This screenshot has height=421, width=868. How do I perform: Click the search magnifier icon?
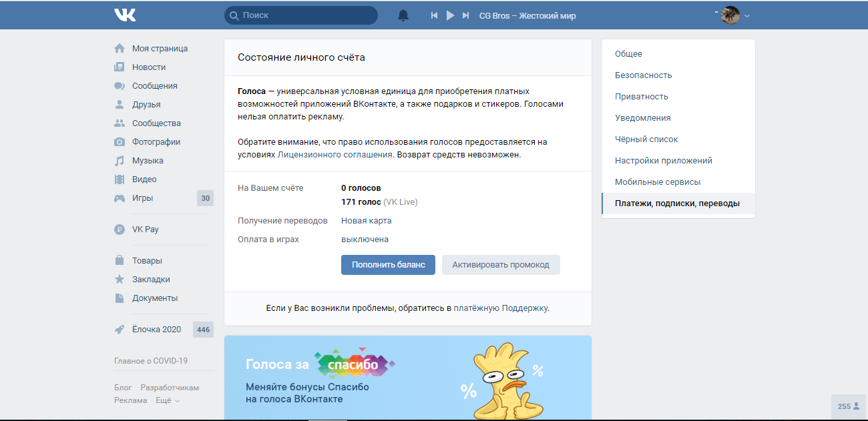click(234, 15)
